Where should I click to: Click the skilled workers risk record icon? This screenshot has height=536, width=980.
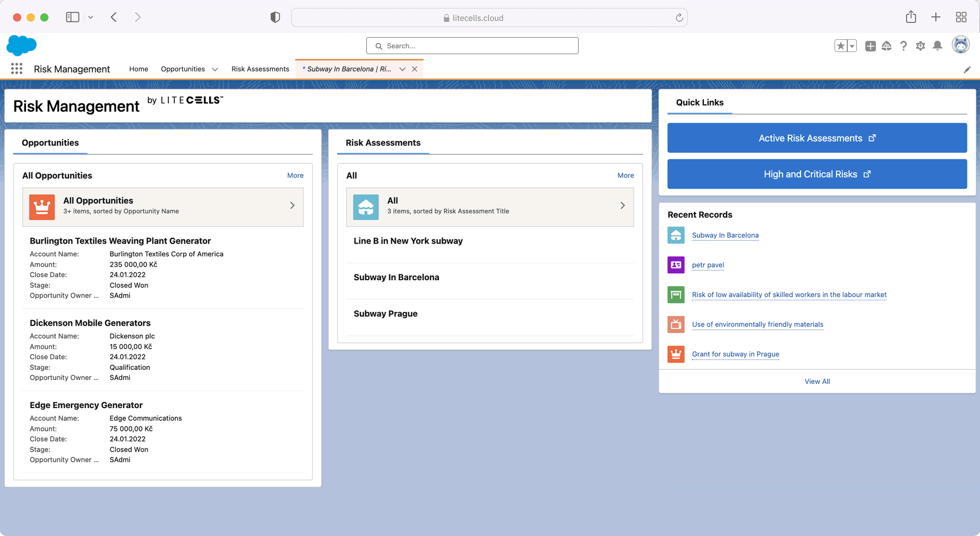[676, 295]
